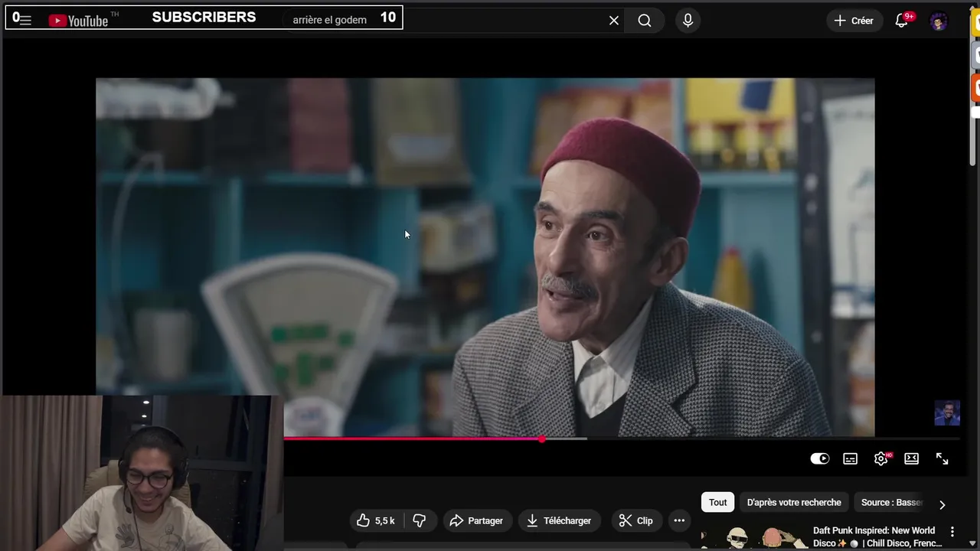Screen dimensions: 980x551
Task: Clear the search box with X
Action: click(614, 21)
